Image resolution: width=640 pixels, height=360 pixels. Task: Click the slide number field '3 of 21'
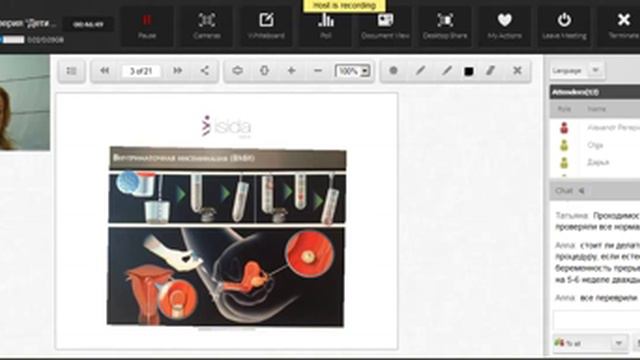(x=141, y=71)
